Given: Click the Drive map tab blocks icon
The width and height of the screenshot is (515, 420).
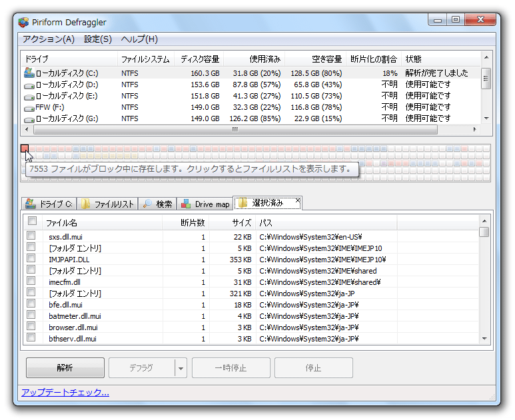Looking at the screenshot, I should pos(186,204).
